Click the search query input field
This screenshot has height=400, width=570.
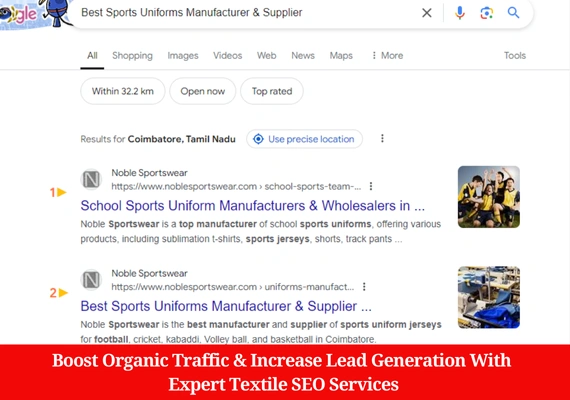247,13
